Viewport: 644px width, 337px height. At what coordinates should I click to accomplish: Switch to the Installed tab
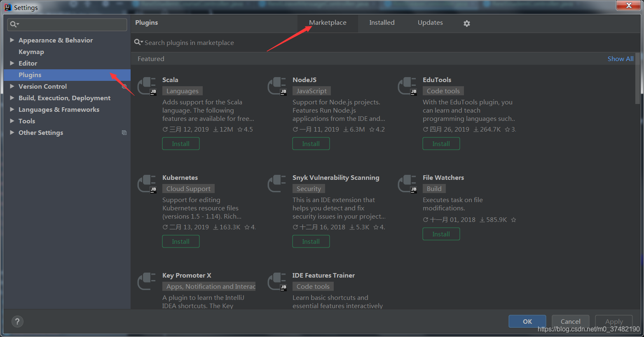[x=382, y=23]
